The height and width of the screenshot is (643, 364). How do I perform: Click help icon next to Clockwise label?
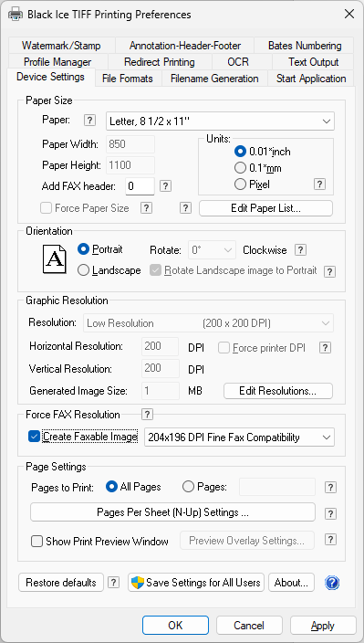click(300, 249)
